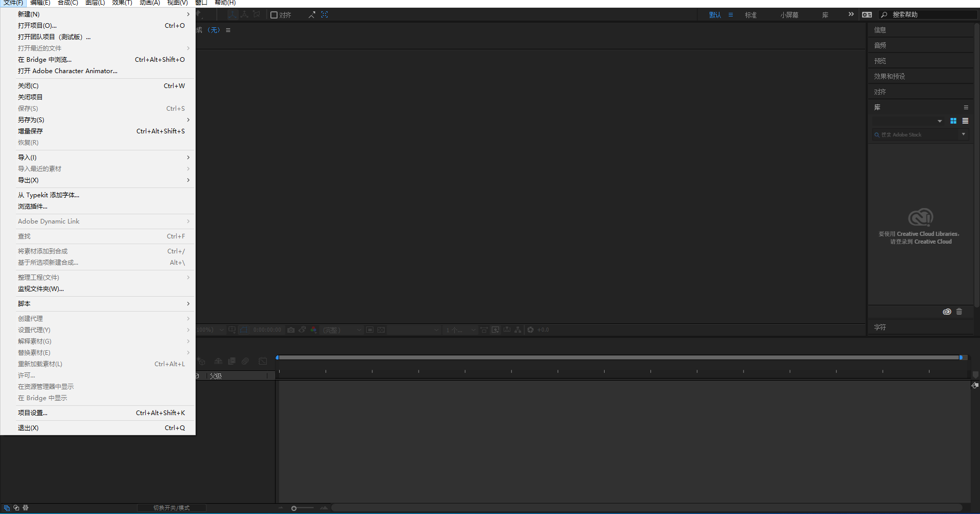Enable motion blur for all layers

[x=245, y=361]
